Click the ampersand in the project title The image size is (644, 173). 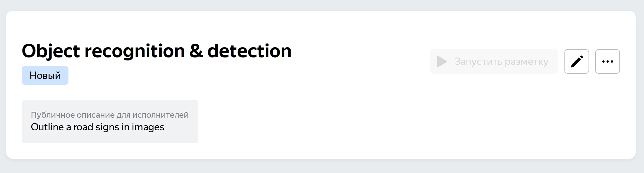click(196, 51)
